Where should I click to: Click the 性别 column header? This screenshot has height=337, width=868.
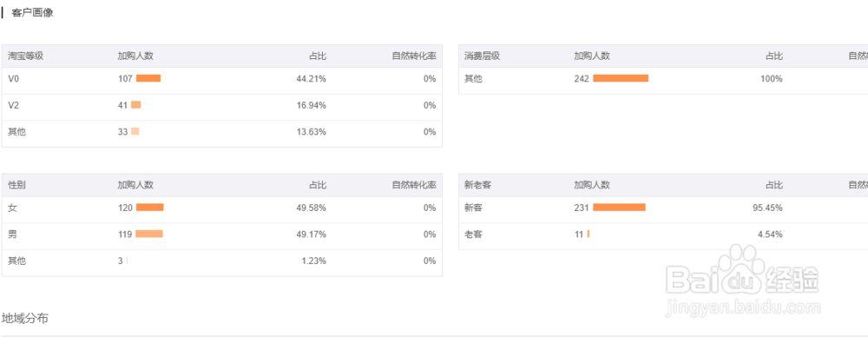coord(16,185)
